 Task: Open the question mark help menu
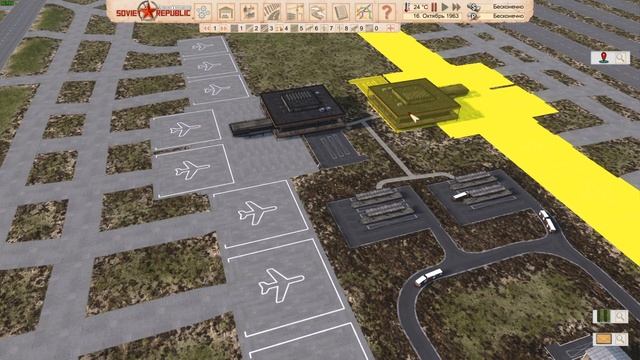click(x=387, y=11)
